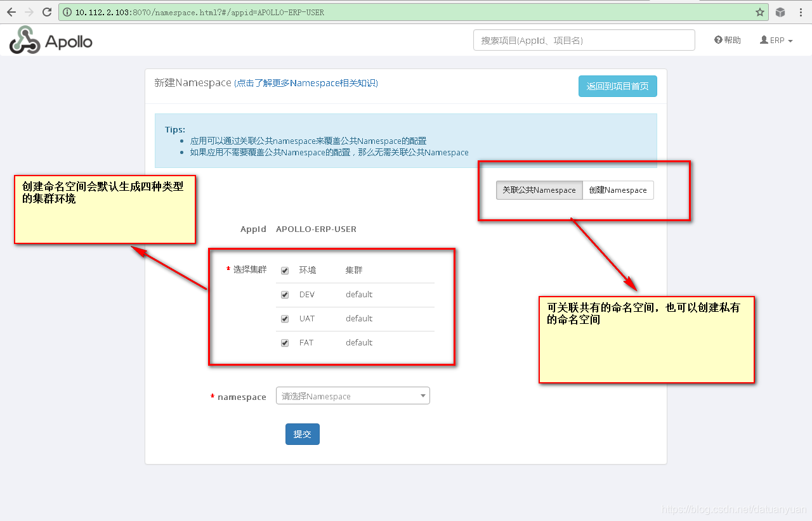Toggle the select-all 环境 header checkbox

point(285,271)
